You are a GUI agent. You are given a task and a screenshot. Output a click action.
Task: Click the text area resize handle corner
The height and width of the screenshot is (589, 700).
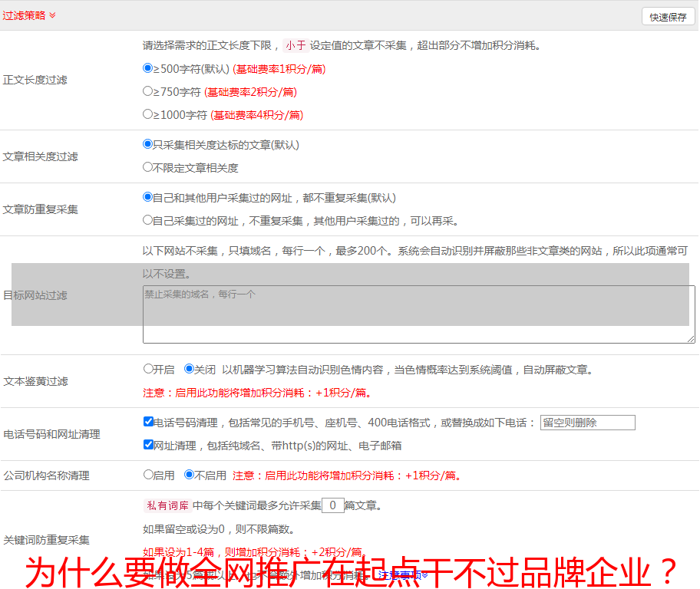tap(691, 339)
